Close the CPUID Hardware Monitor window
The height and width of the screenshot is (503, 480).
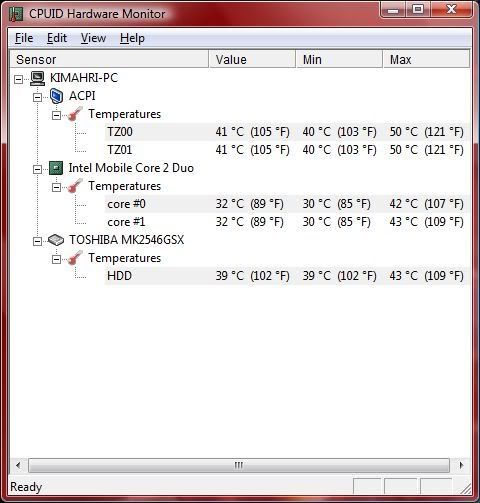(451, 10)
